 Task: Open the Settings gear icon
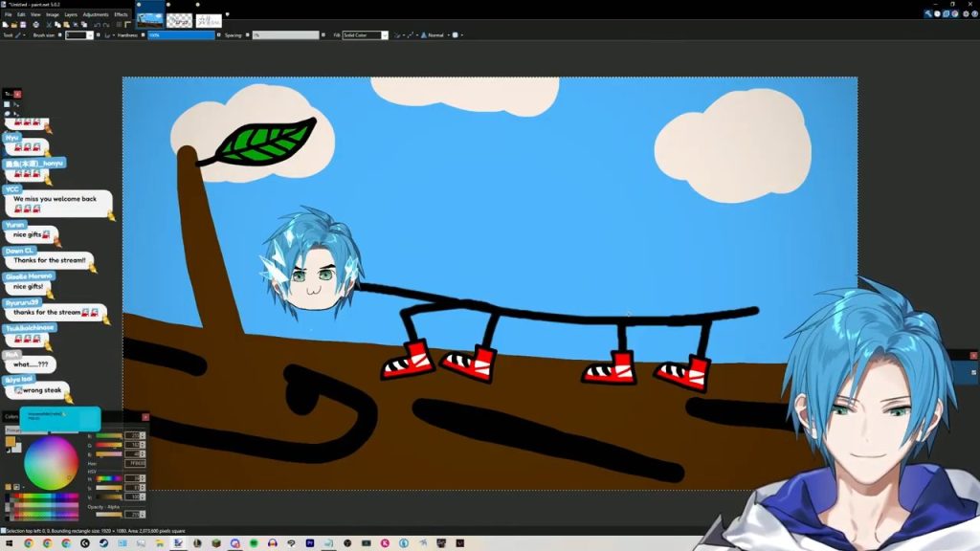[x=964, y=13]
